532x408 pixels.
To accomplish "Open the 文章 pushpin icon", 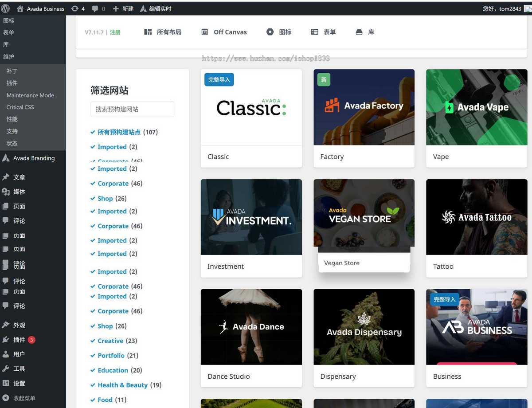I will pyautogui.click(x=6, y=177).
